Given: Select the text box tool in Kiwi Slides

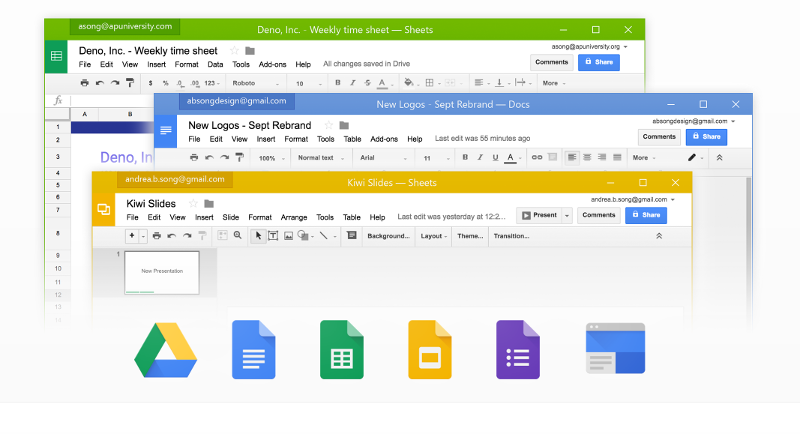Looking at the screenshot, I should [273, 236].
